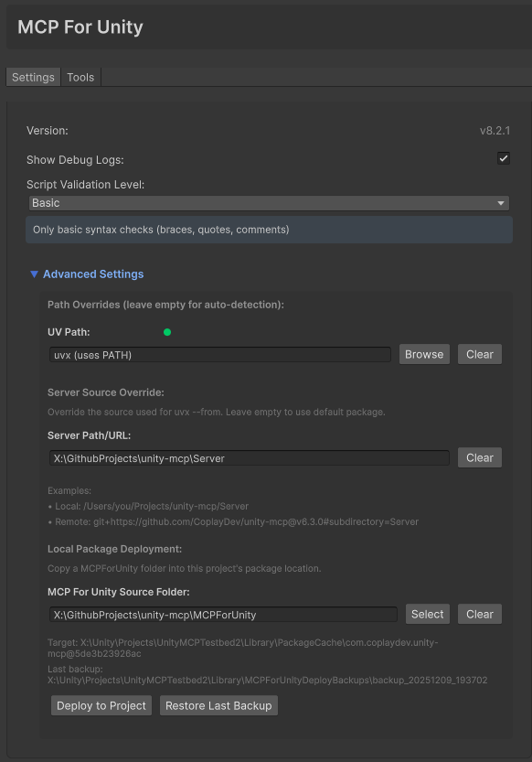The image size is (532, 762).
Task: Click inside the UV Path input field
Action: click(x=219, y=354)
